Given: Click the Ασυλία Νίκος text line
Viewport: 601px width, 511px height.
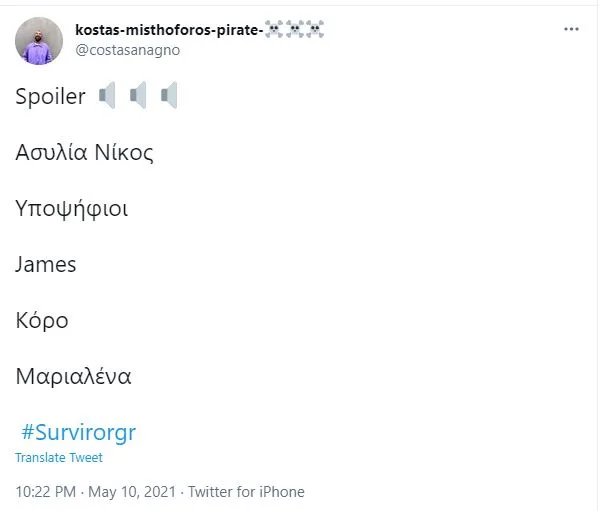Looking at the screenshot, I should pyautogui.click(x=84, y=152).
